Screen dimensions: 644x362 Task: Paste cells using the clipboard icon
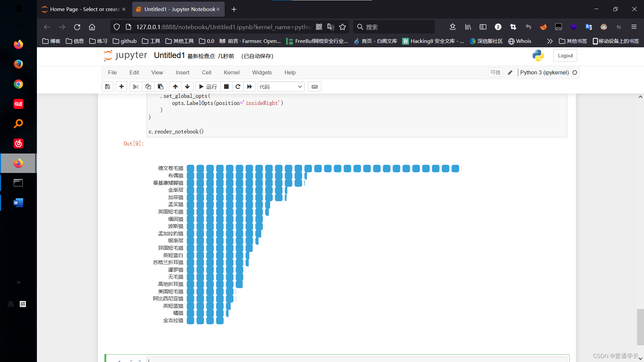pyautogui.click(x=161, y=87)
